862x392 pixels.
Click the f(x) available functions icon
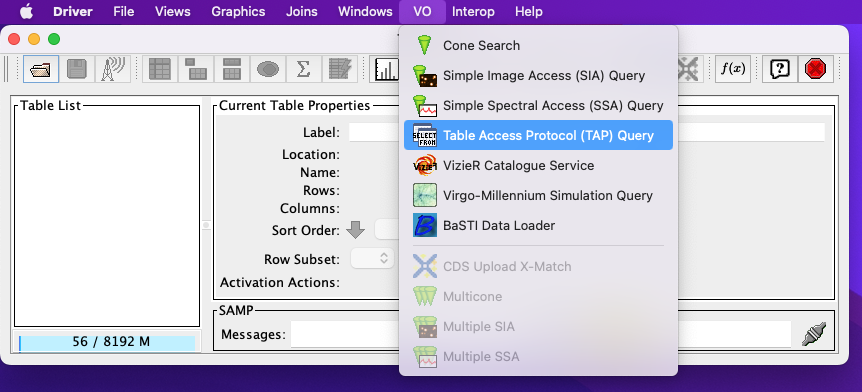click(733, 69)
